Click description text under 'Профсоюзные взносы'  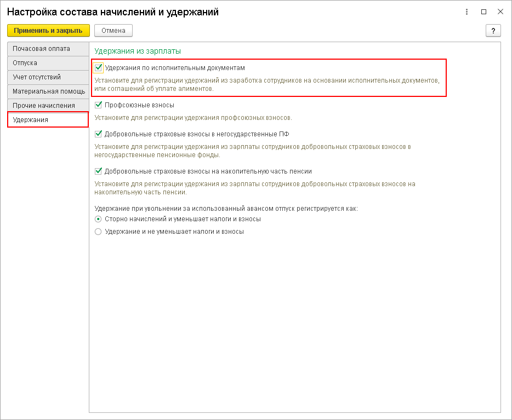(x=194, y=118)
